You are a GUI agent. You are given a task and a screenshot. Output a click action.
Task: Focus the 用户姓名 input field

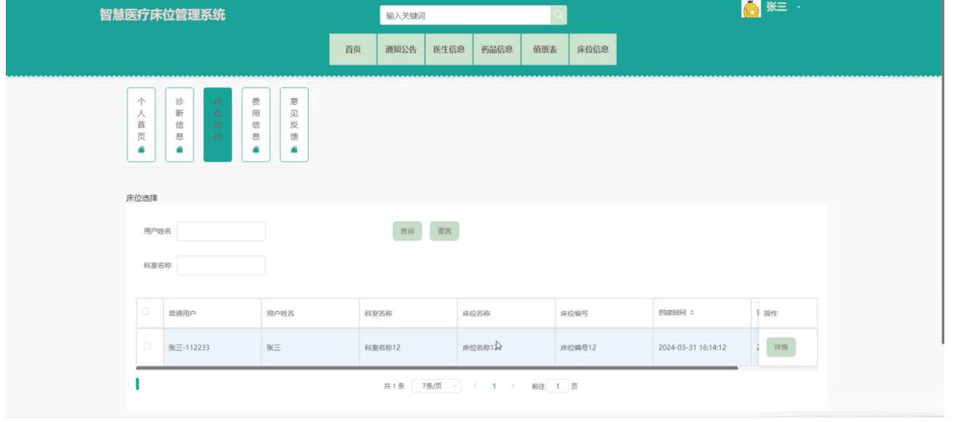(221, 231)
